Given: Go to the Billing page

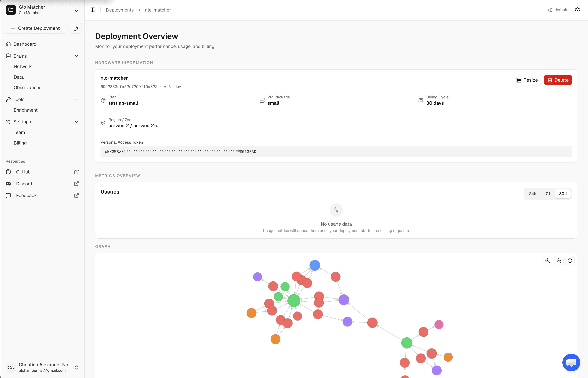Looking at the screenshot, I should point(20,143).
